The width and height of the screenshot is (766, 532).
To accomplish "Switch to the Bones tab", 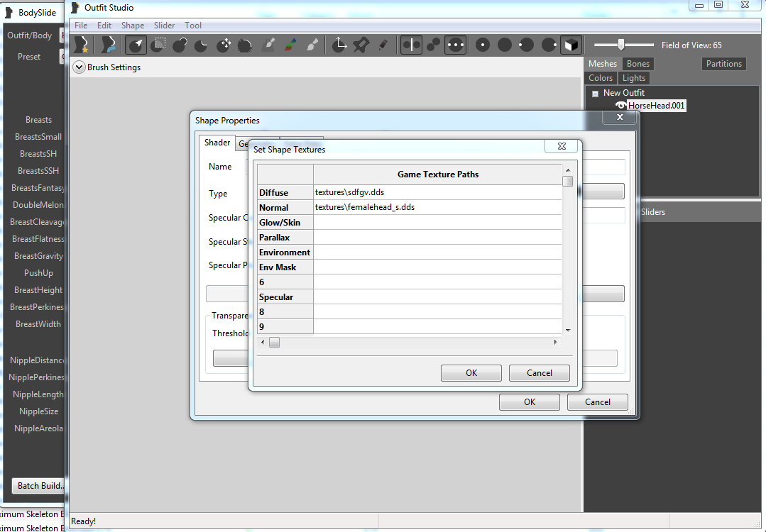I will click(638, 64).
